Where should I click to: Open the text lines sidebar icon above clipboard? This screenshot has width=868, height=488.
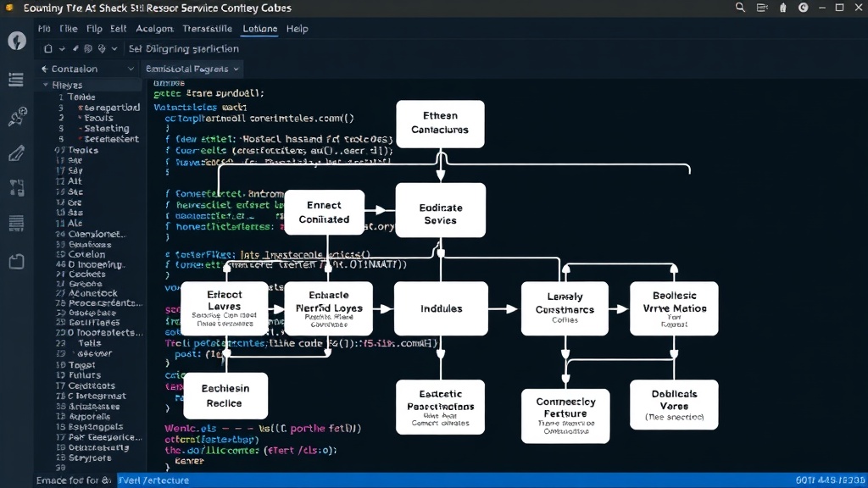(16, 223)
